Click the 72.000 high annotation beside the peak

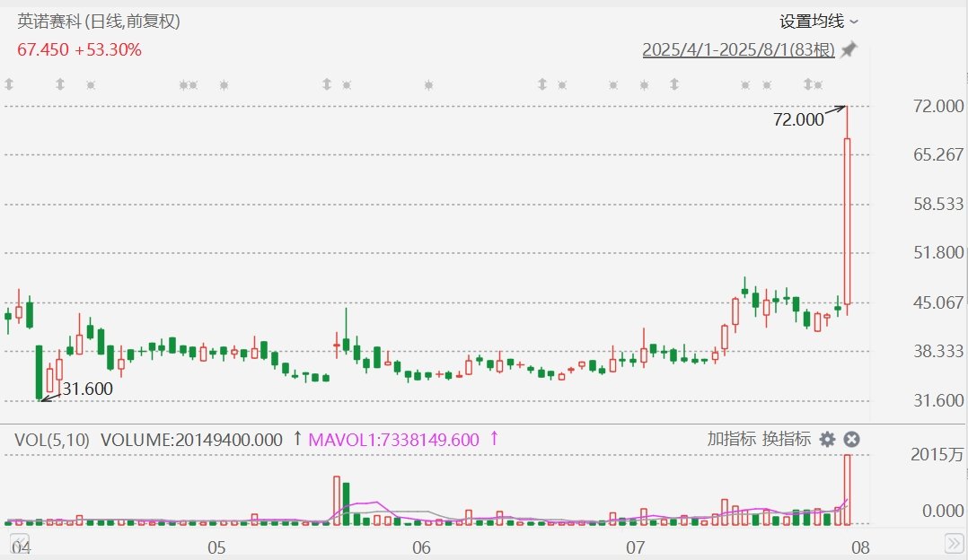pyautogui.click(x=798, y=119)
